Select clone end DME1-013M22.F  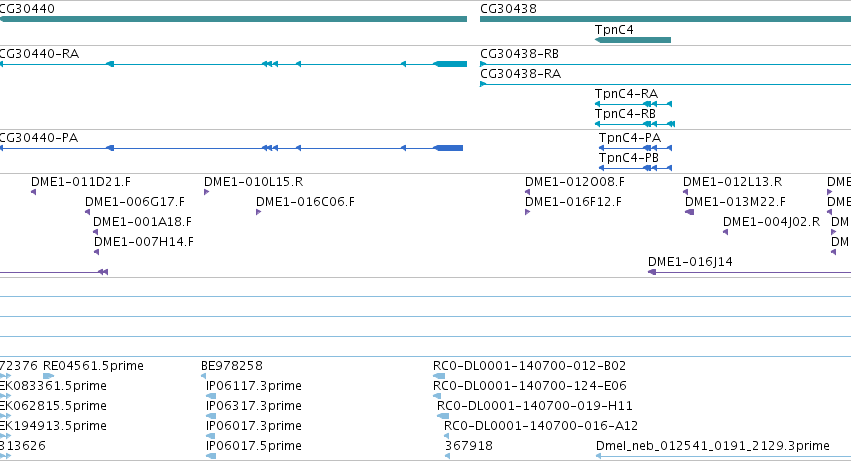click(689, 212)
